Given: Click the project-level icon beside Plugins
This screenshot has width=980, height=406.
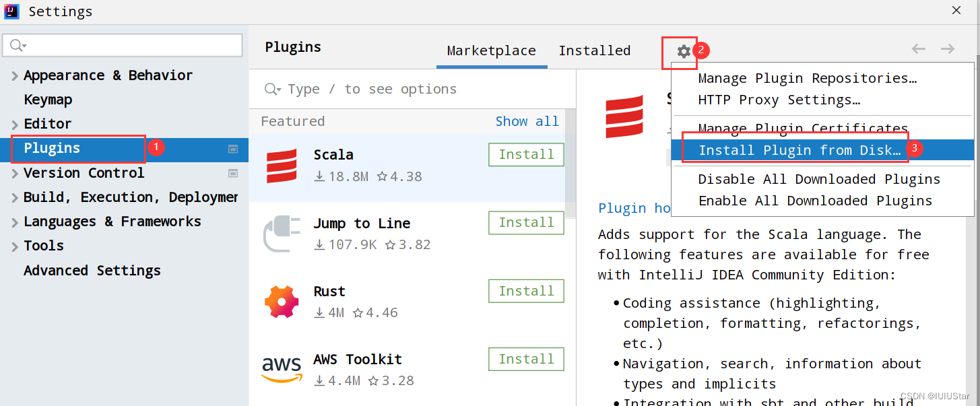Looking at the screenshot, I should tap(233, 149).
